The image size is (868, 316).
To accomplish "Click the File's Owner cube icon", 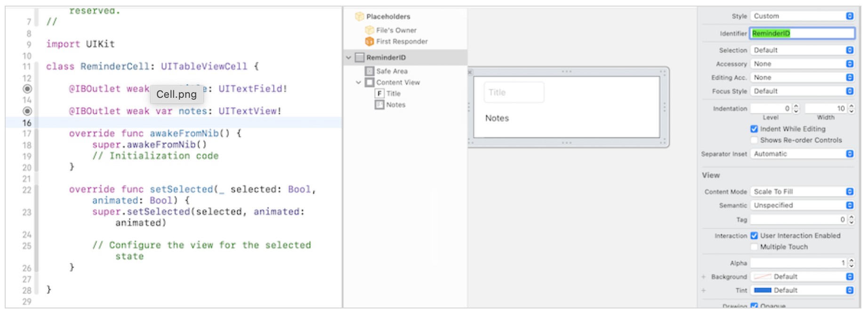I will (x=370, y=30).
